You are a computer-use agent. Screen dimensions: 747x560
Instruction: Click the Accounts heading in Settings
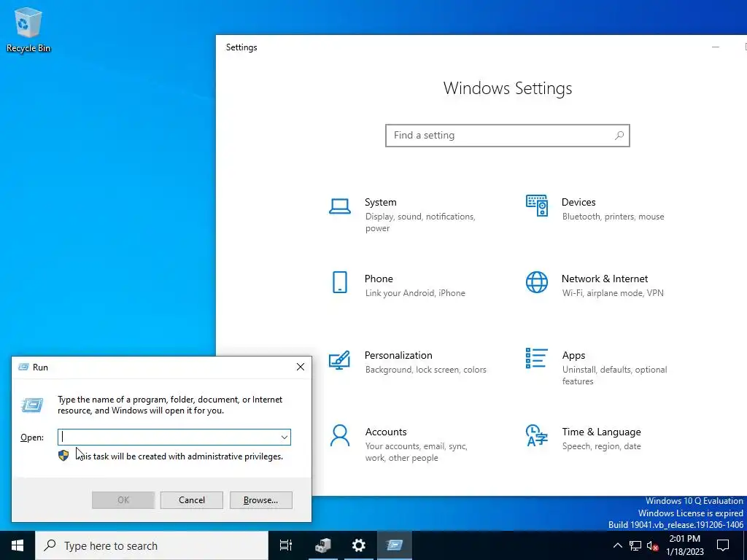(386, 432)
